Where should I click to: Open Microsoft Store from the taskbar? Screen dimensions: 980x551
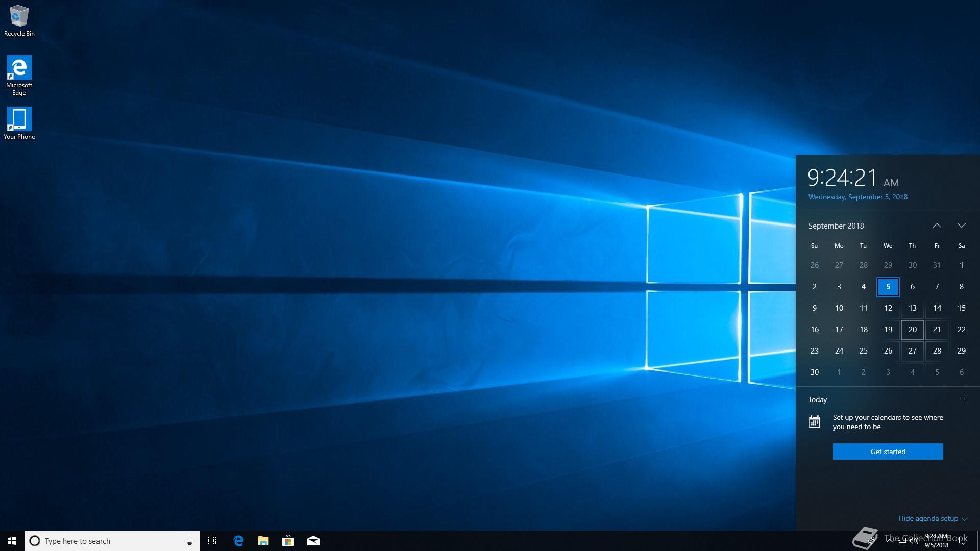288,541
